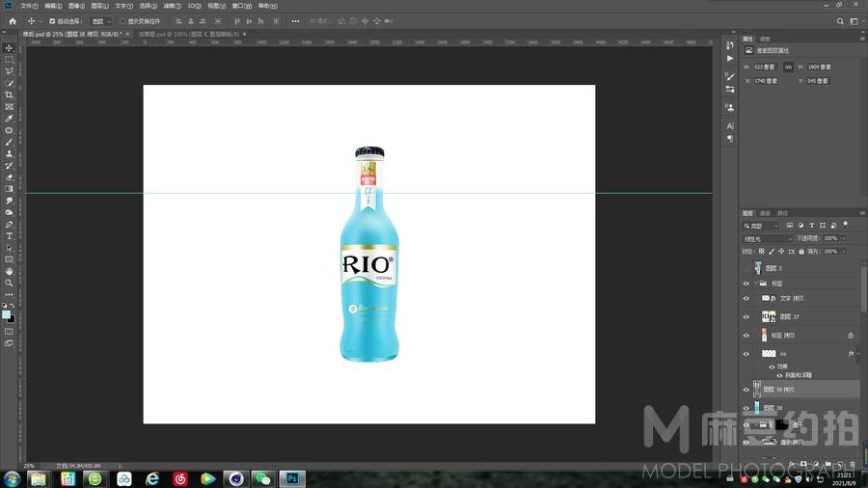This screenshot has width=868, height=488.
Task: Select the Brush tool
Action: pyautogui.click(x=9, y=142)
